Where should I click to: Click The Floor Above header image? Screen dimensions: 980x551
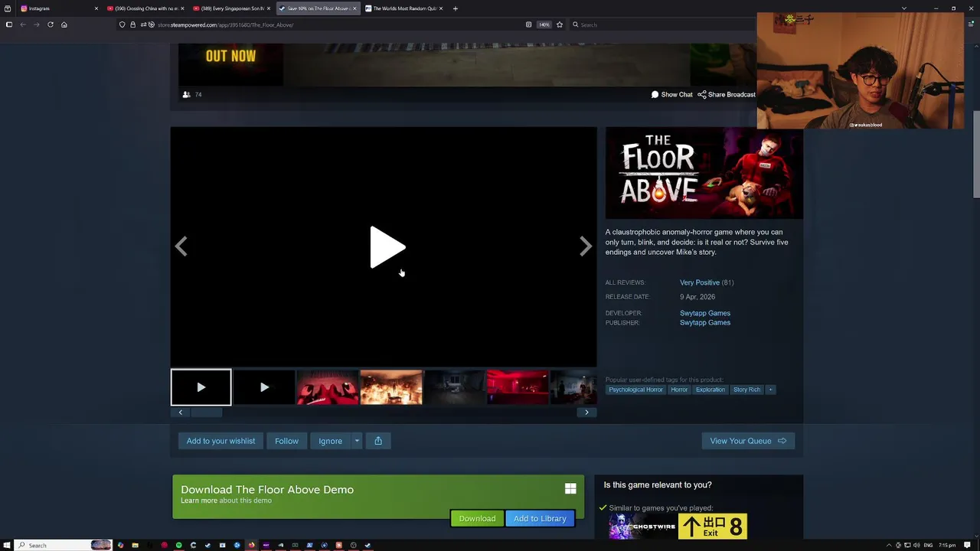pyautogui.click(x=704, y=173)
